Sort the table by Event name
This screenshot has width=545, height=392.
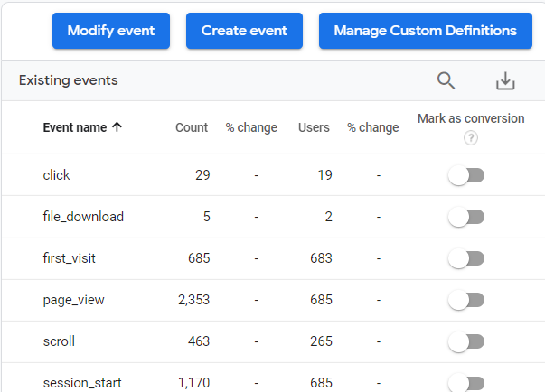pyautogui.click(x=75, y=127)
